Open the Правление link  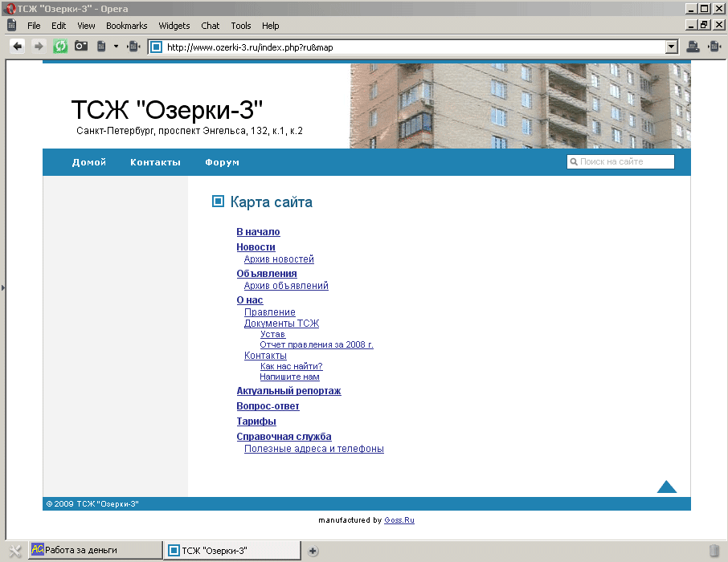coord(270,312)
